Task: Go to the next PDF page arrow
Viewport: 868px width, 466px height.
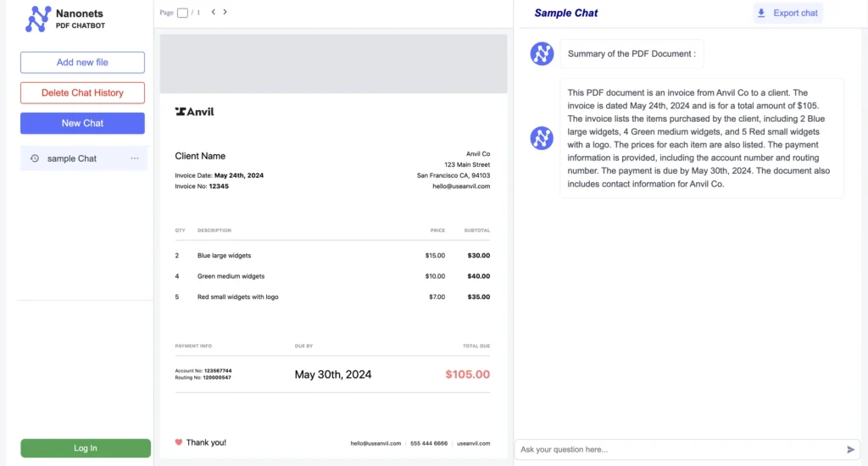Action: (x=225, y=12)
